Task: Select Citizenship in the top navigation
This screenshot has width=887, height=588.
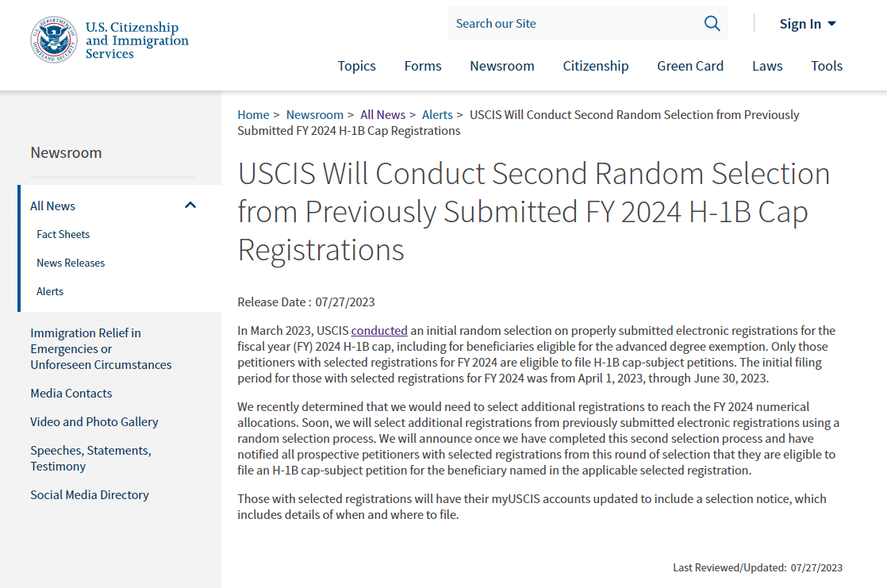Action: pyautogui.click(x=596, y=66)
